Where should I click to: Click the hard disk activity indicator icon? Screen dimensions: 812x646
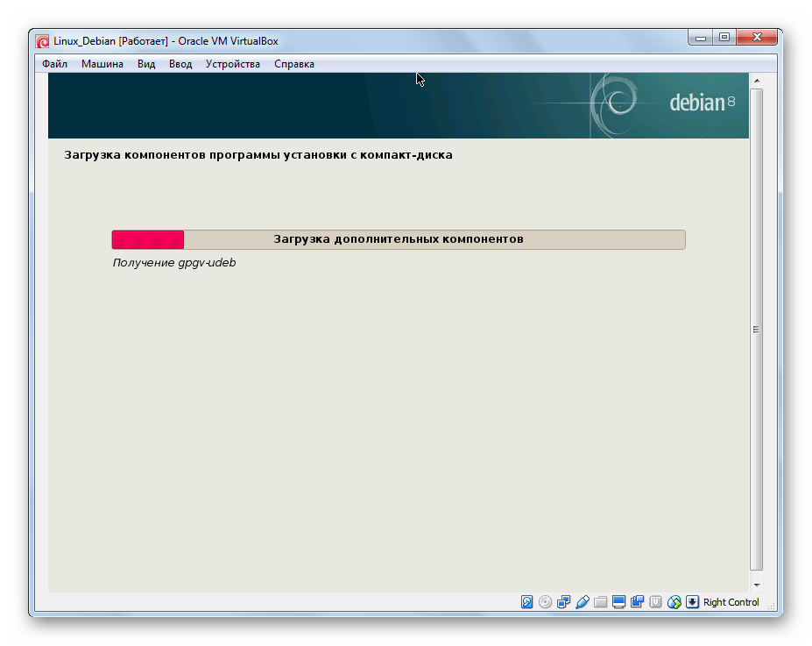[526, 602]
